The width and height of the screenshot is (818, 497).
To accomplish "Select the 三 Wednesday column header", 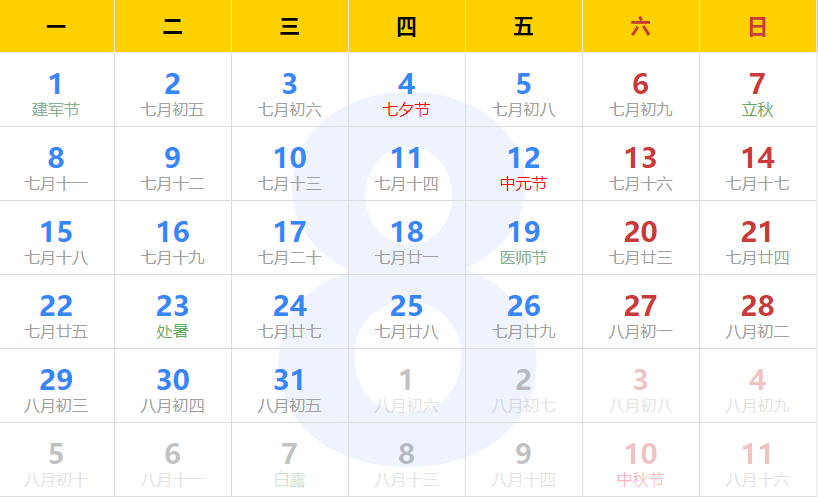I will coord(289,27).
